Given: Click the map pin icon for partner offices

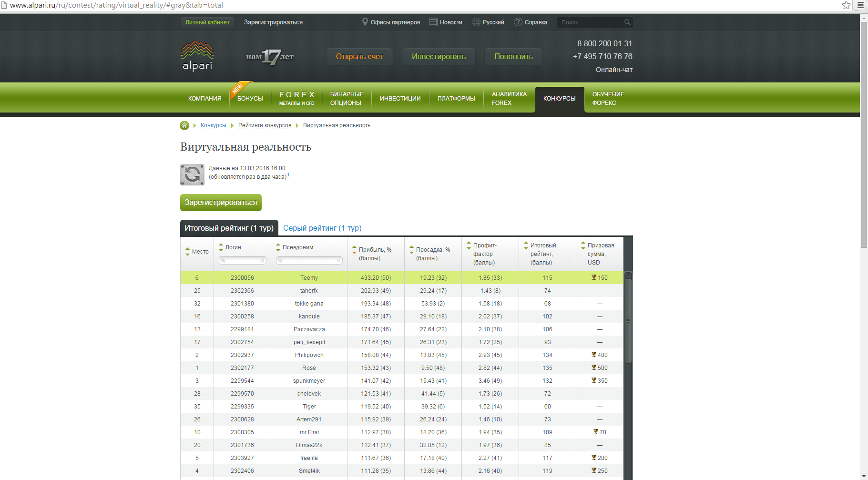Looking at the screenshot, I should click(365, 22).
